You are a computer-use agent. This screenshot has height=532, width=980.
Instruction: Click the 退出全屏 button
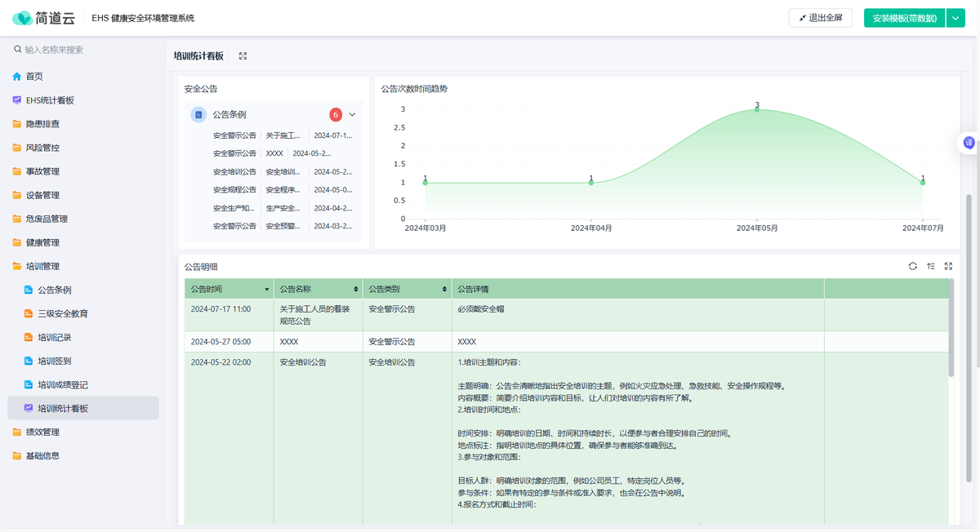point(821,18)
